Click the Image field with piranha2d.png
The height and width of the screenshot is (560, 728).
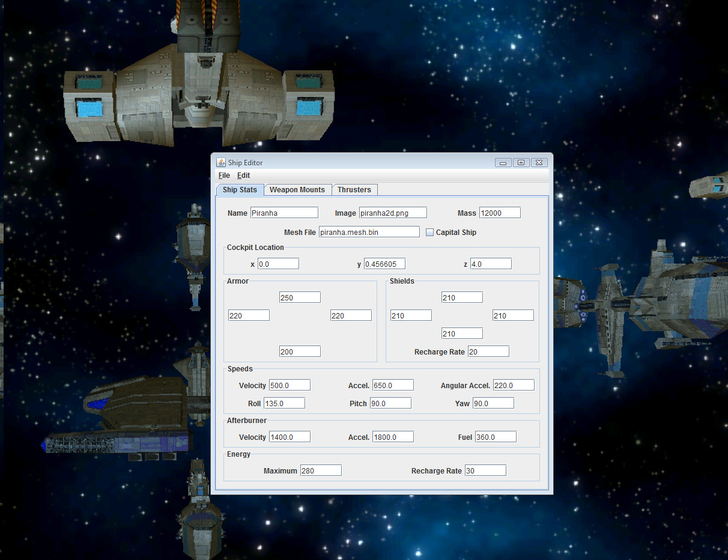point(393,213)
